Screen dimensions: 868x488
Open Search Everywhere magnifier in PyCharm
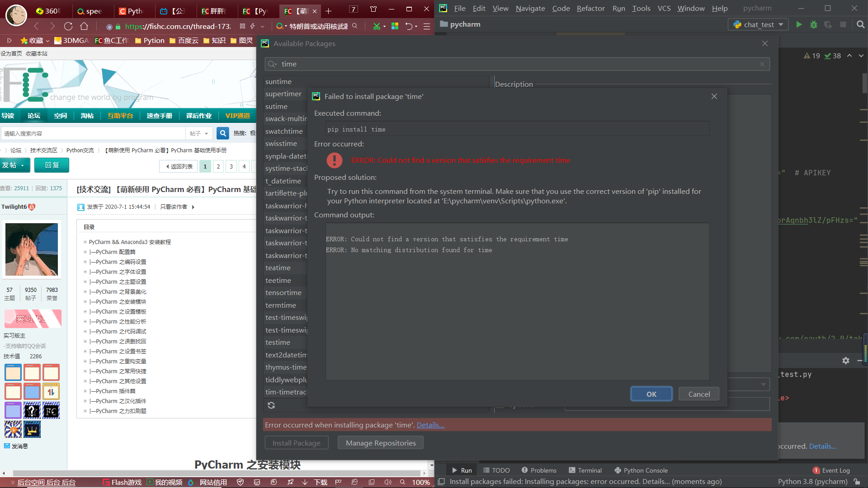pyautogui.click(x=861, y=24)
